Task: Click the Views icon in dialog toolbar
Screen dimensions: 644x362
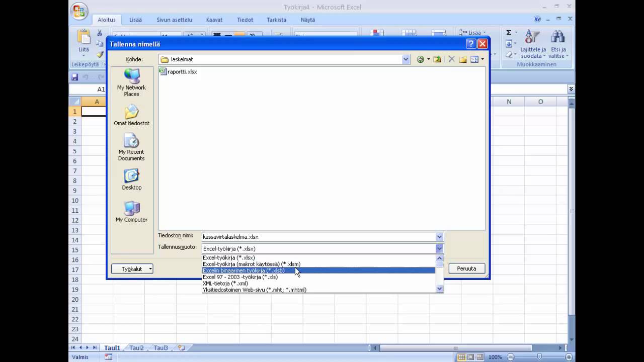Action: pos(474,59)
